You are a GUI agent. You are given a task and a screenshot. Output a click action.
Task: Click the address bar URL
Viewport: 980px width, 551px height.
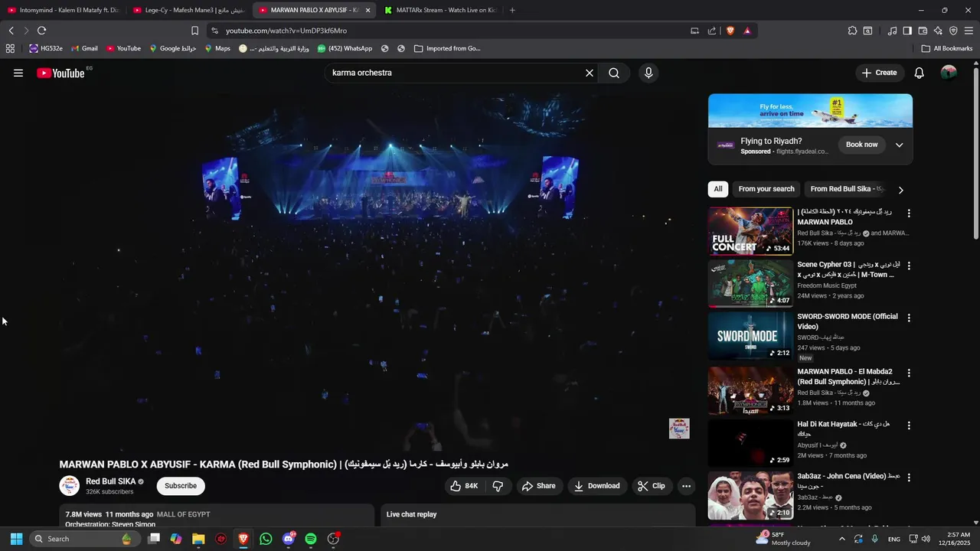(x=286, y=31)
